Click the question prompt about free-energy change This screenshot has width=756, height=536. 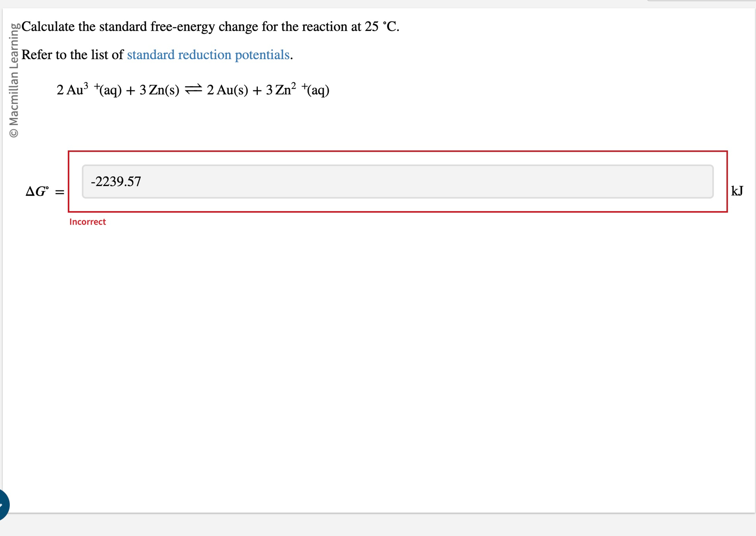click(x=210, y=27)
